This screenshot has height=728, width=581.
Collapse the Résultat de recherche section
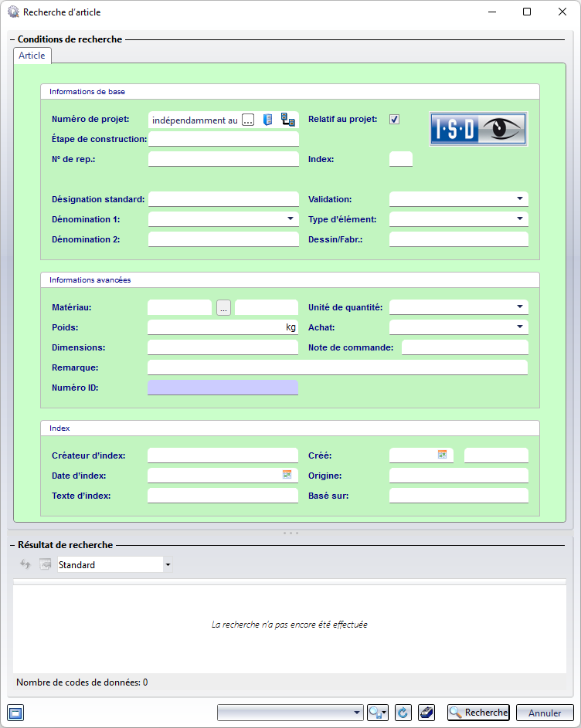[12, 545]
